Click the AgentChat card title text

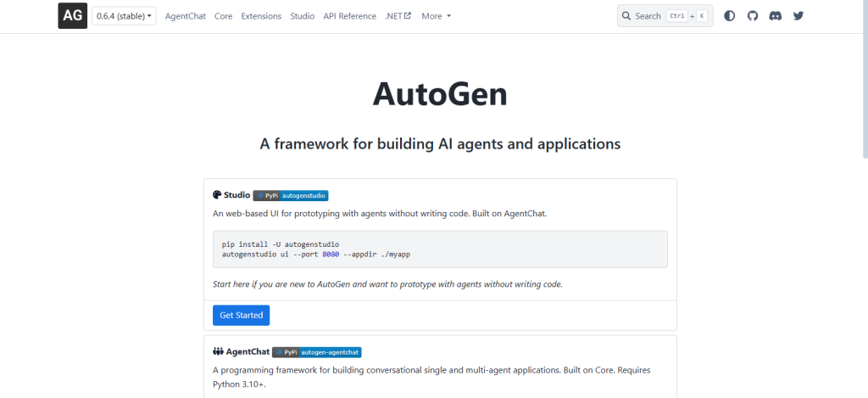248,352
